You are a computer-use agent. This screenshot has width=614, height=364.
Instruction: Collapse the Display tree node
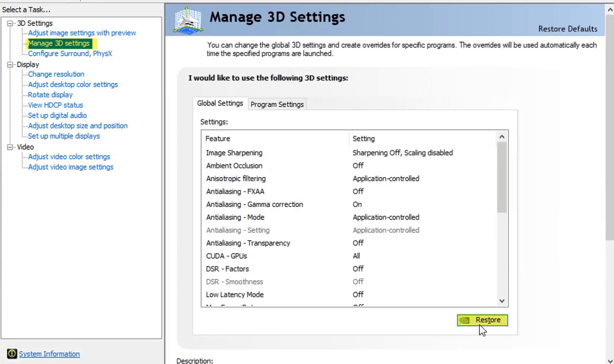10,65
